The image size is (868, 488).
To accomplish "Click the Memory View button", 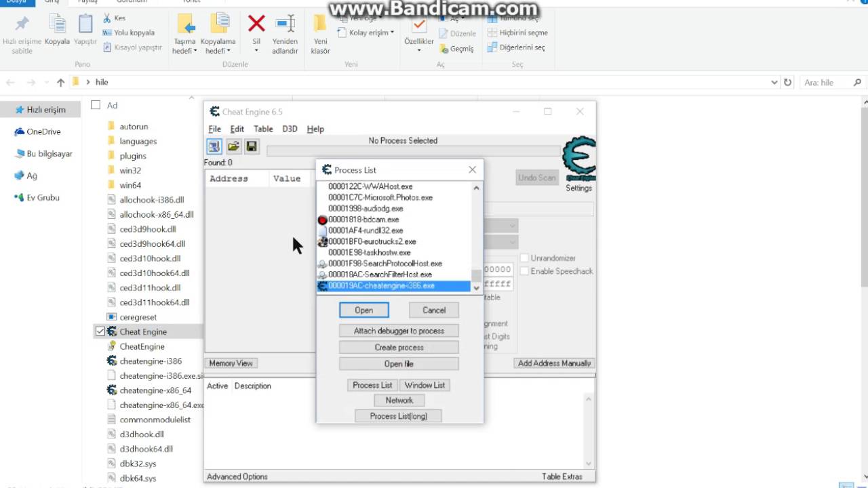I will coord(231,363).
